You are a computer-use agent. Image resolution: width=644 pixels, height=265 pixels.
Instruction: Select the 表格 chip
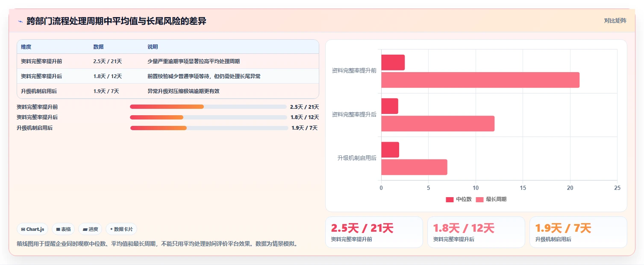pyautogui.click(x=63, y=229)
